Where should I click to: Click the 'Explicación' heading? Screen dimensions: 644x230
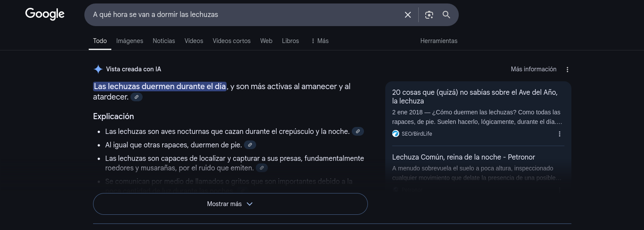(x=113, y=117)
